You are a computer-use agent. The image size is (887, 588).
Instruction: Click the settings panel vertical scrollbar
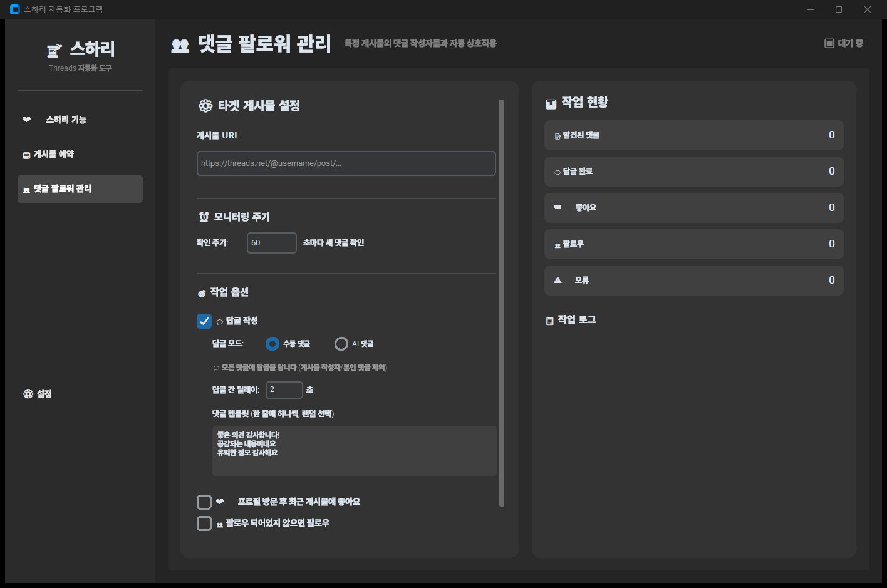[x=502, y=303]
